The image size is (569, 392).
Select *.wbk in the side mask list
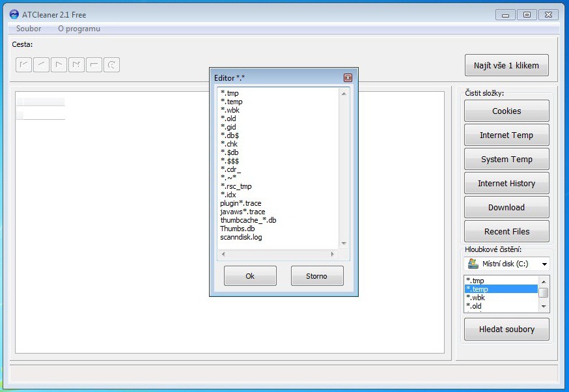pyautogui.click(x=501, y=298)
